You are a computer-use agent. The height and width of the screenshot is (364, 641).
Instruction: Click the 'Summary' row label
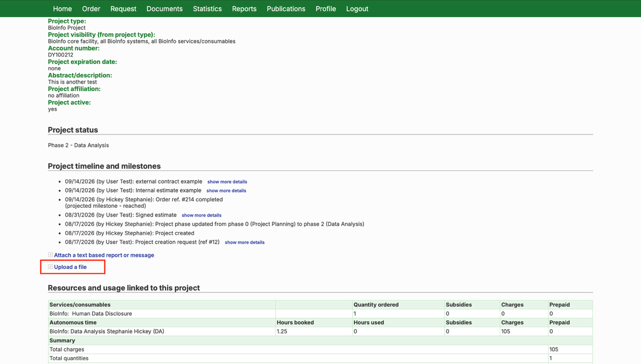62,340
